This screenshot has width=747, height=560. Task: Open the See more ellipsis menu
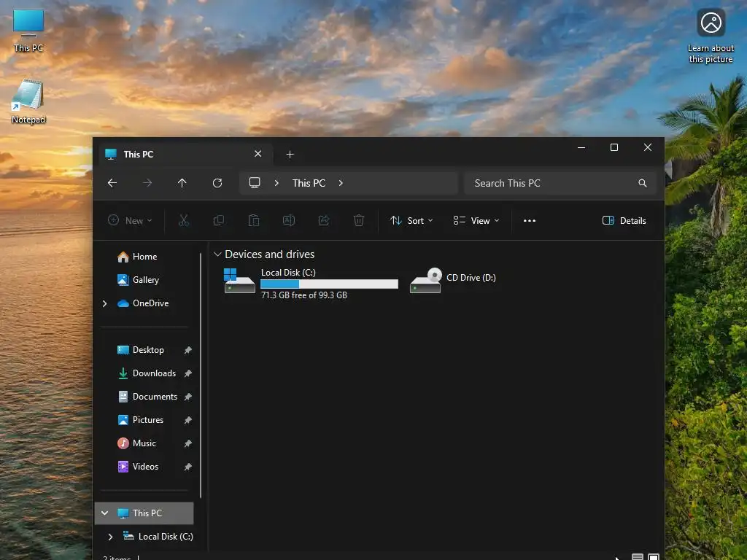pyautogui.click(x=530, y=220)
